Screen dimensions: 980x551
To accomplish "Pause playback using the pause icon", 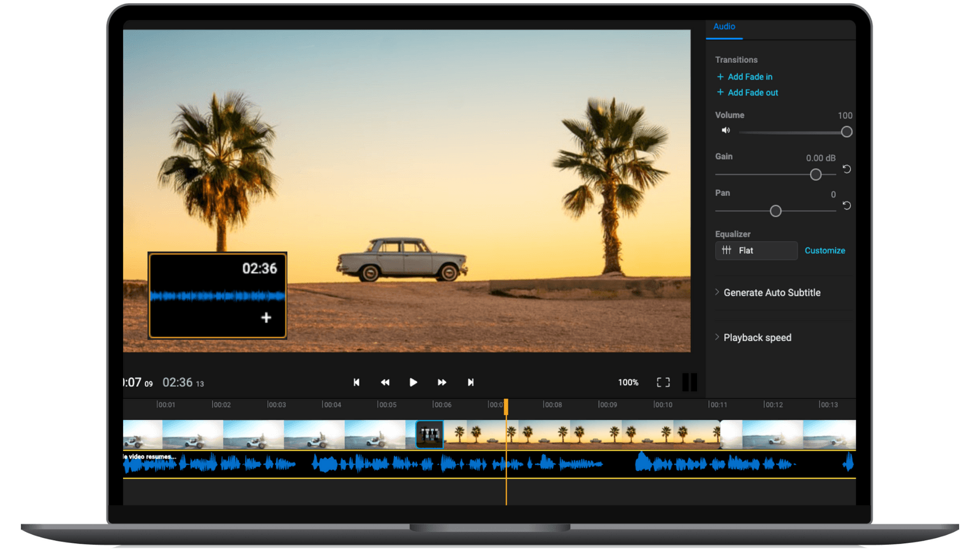I will pos(690,382).
